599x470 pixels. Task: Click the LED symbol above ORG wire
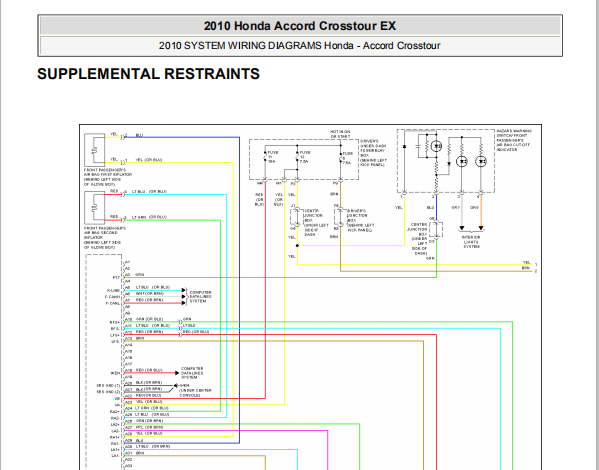point(481,162)
